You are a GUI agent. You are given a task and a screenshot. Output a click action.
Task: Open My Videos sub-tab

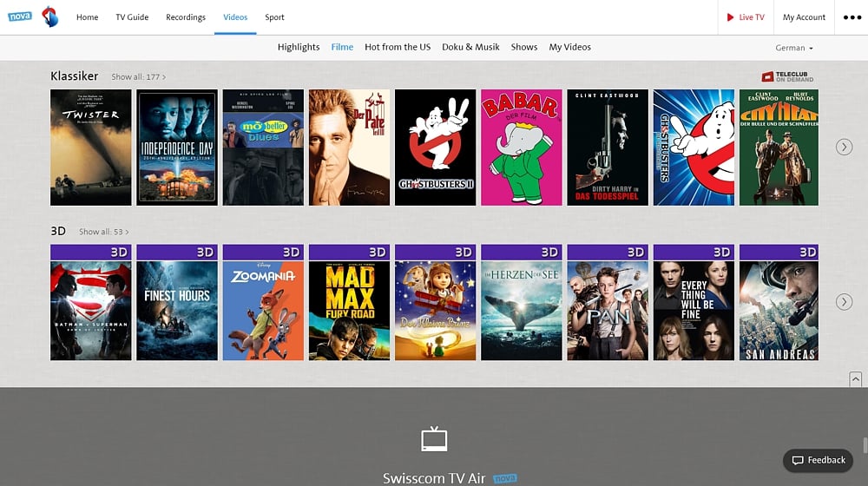tap(569, 47)
